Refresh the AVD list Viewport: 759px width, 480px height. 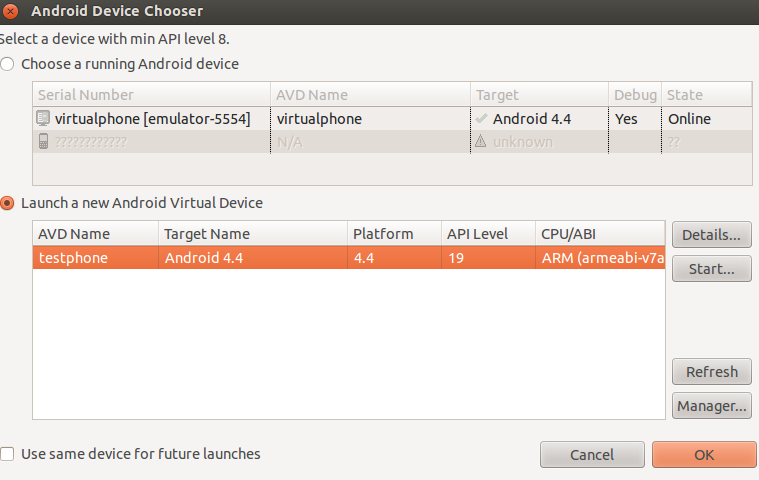[x=711, y=372]
